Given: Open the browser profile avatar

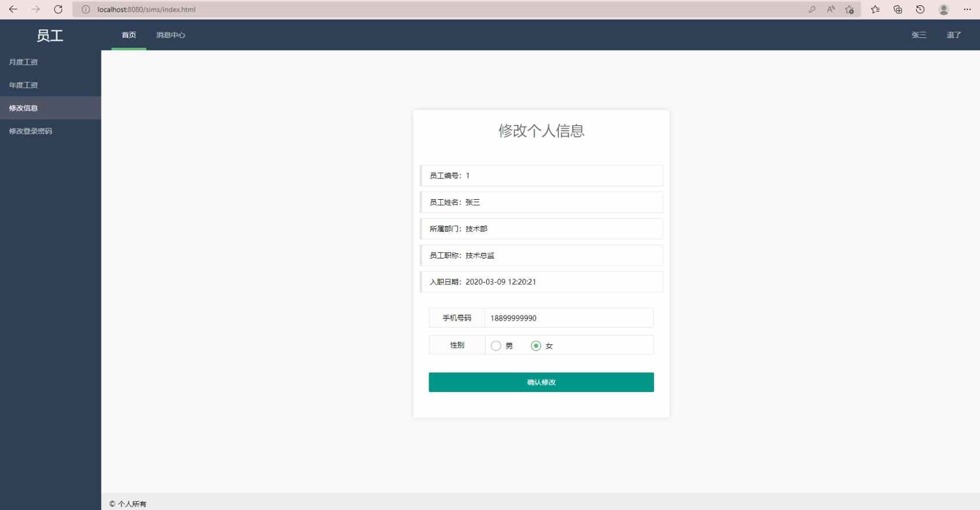Looking at the screenshot, I should pyautogui.click(x=944, y=9).
